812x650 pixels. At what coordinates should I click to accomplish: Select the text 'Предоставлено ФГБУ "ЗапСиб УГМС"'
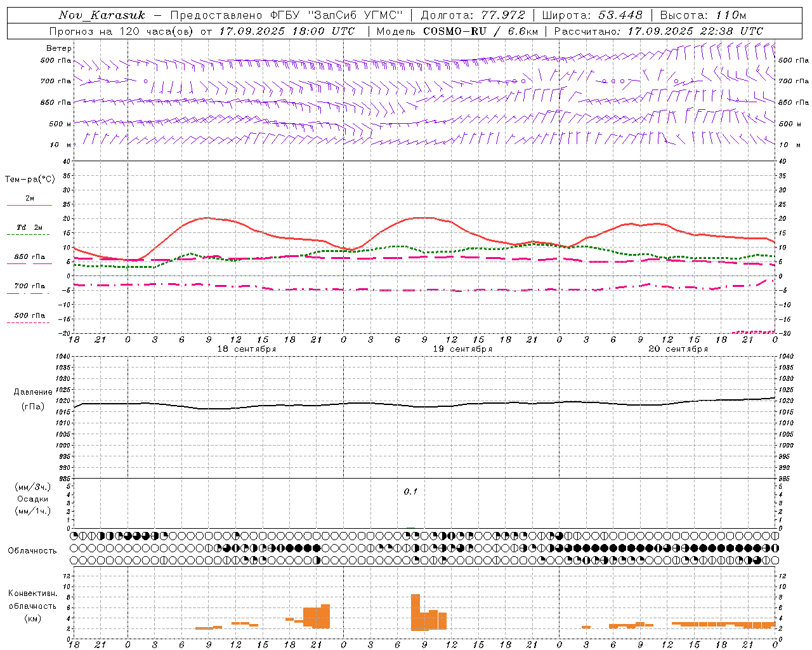(x=287, y=15)
